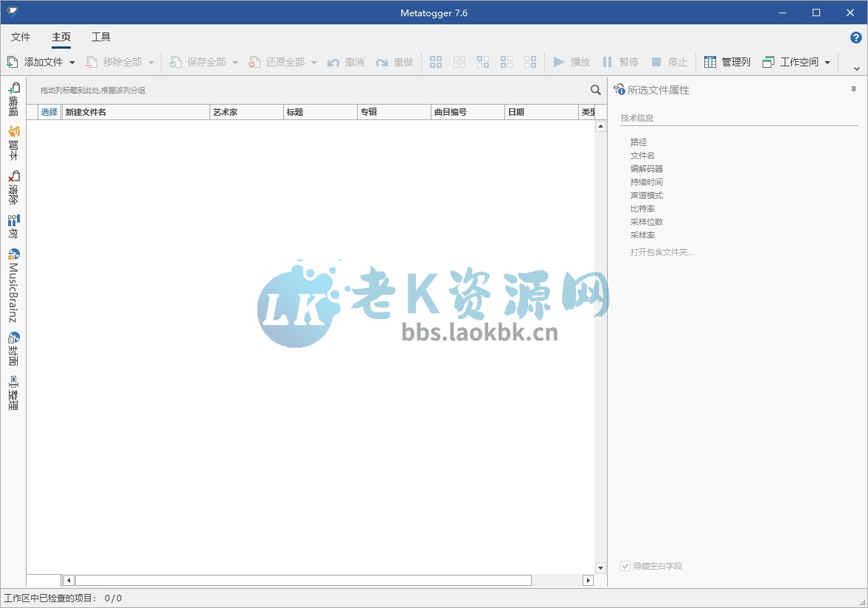Start playback with the 播放 button

pyautogui.click(x=572, y=62)
